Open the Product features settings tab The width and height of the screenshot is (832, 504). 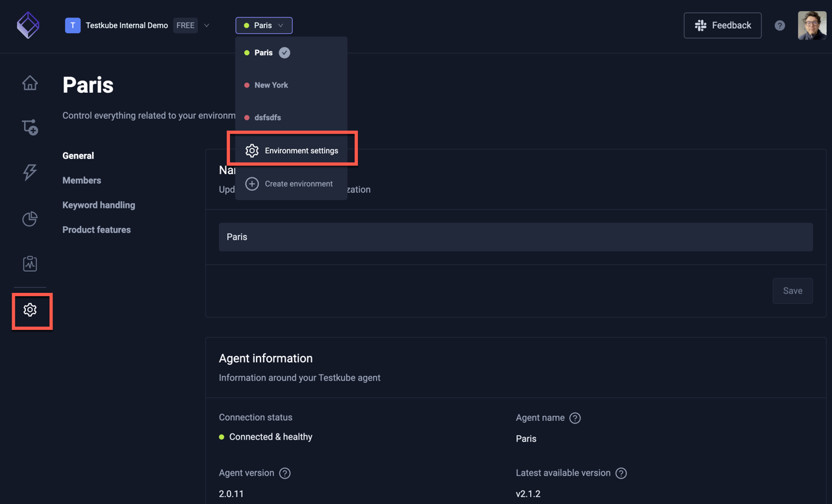(x=96, y=230)
